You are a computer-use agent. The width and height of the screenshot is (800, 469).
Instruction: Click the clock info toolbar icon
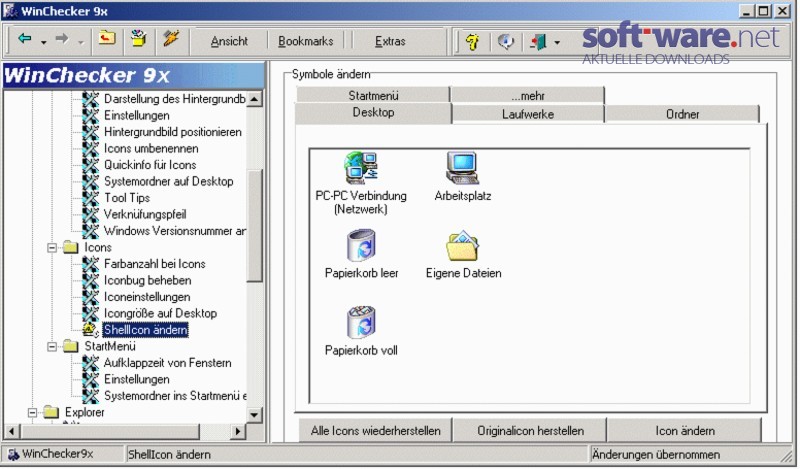click(506, 41)
